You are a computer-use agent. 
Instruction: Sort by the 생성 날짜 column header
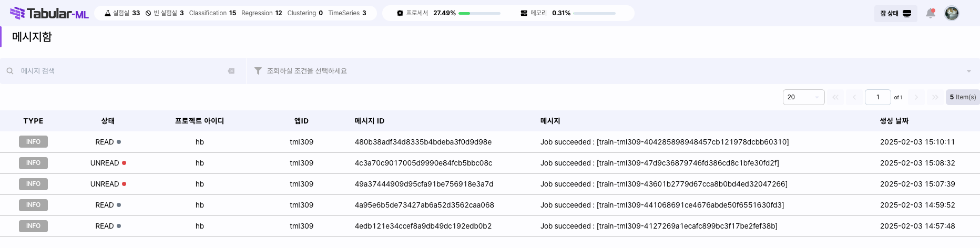894,121
